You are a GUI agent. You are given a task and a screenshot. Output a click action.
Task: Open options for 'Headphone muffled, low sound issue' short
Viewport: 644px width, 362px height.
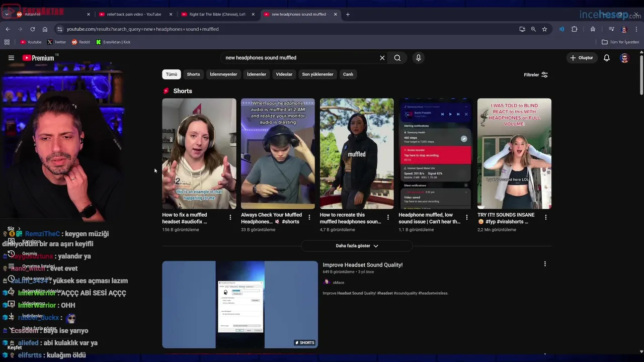click(x=467, y=217)
